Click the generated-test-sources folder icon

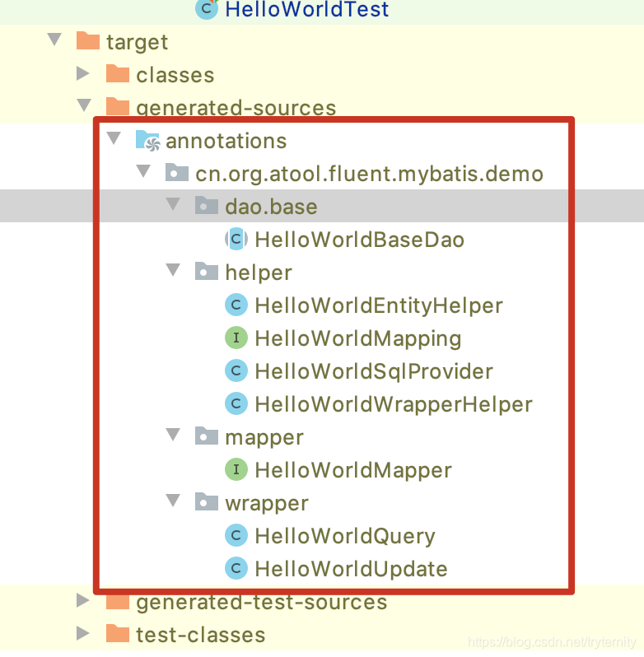(117, 602)
